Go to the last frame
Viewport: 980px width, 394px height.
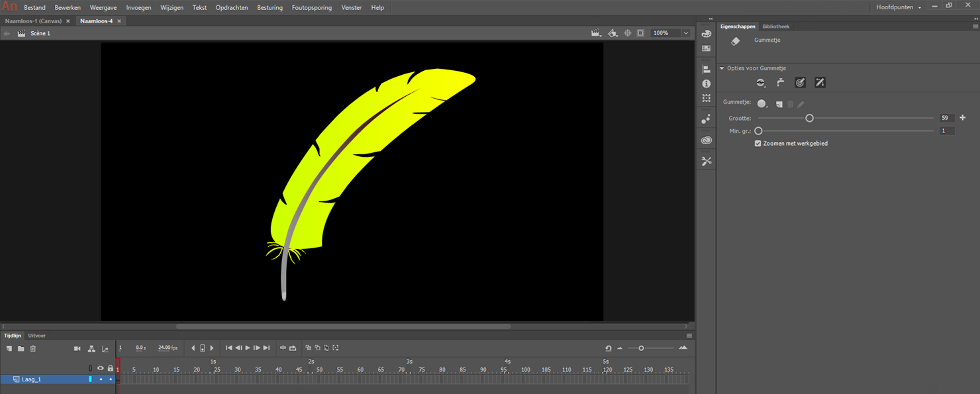(x=266, y=348)
